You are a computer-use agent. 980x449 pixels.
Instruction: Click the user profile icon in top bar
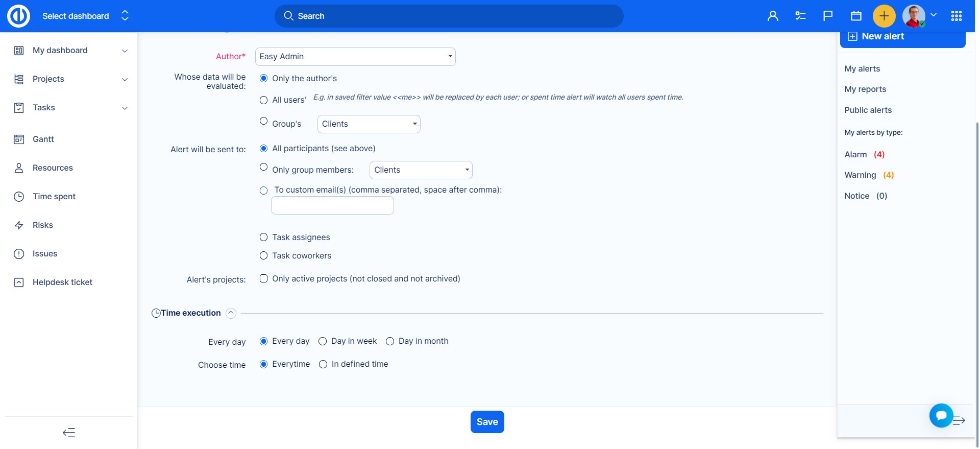coord(773,16)
